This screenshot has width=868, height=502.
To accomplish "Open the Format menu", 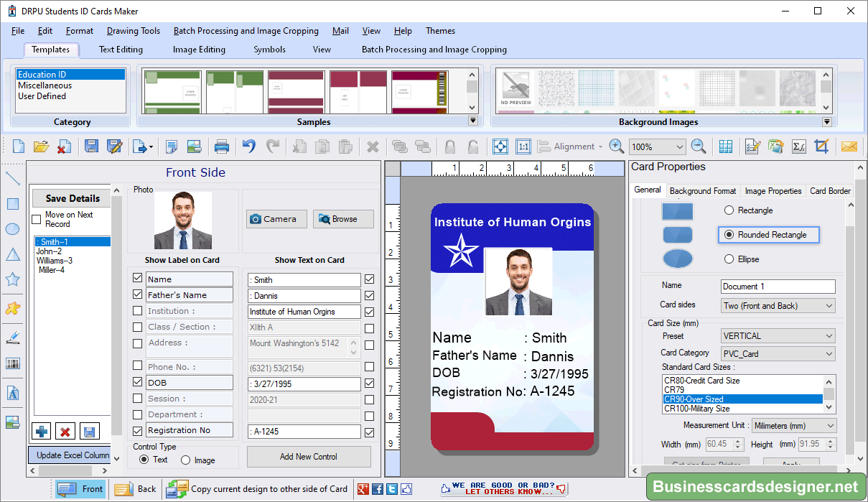I will click(x=80, y=31).
